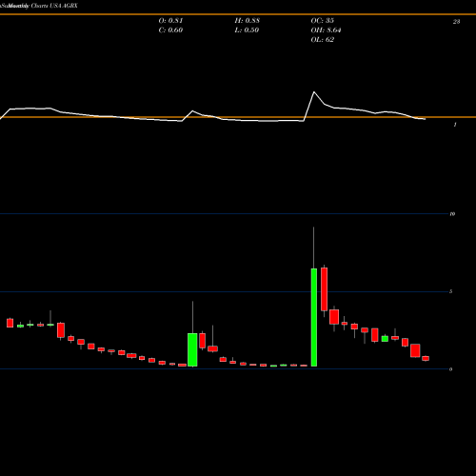Click the low price value L: 0.50
The width and height of the screenshot is (476, 476).
(247, 30)
